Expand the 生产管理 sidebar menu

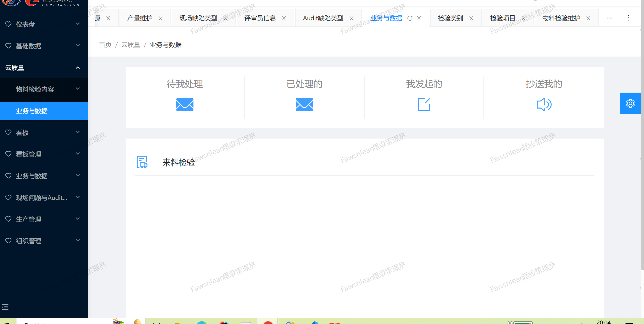pos(78,219)
